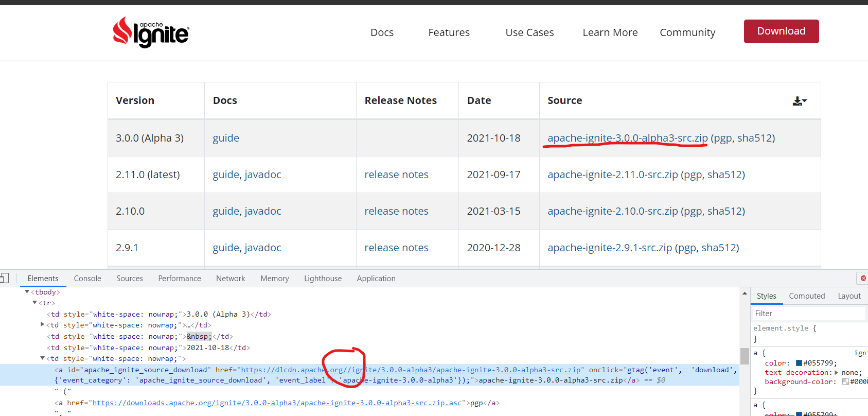Switch to the Lighthouse tab
This screenshot has height=416, width=868.
pos(323,279)
